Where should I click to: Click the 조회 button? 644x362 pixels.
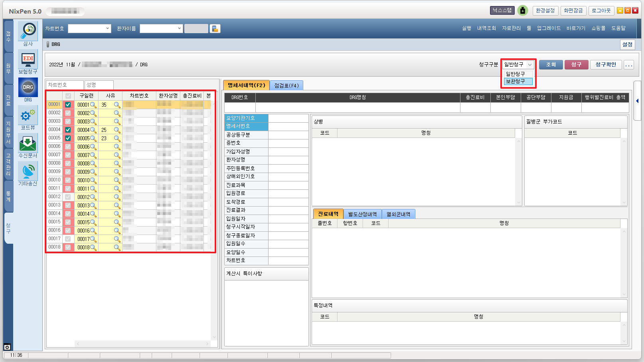click(x=551, y=65)
